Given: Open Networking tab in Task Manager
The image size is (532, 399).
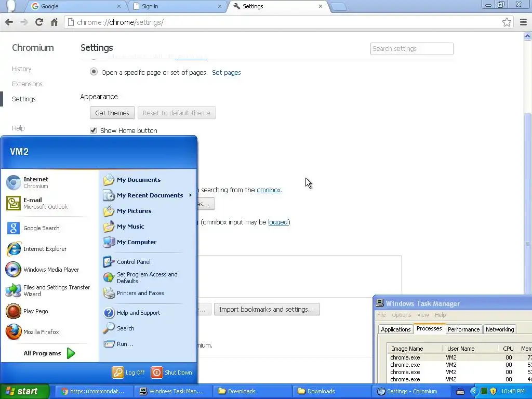Looking at the screenshot, I should (500, 329).
